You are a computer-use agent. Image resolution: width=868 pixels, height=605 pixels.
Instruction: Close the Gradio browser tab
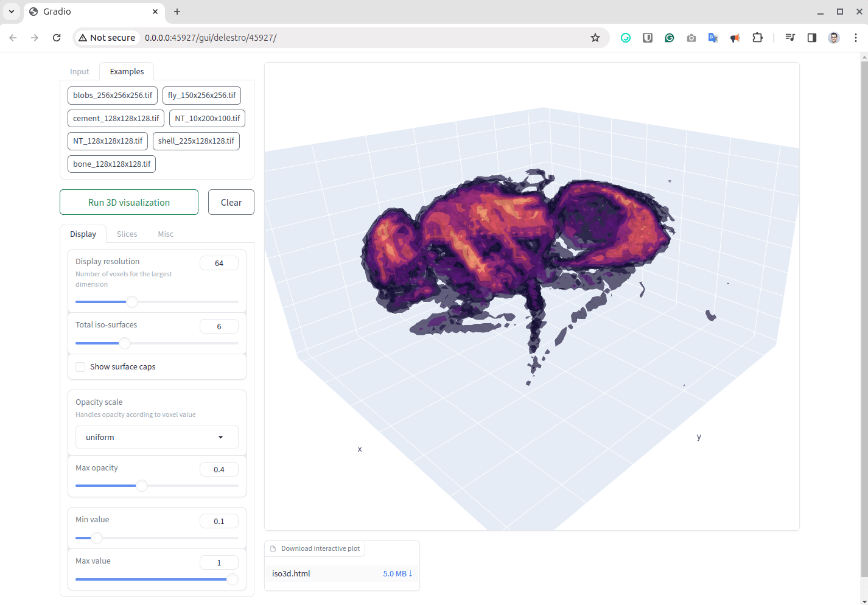pyautogui.click(x=155, y=12)
